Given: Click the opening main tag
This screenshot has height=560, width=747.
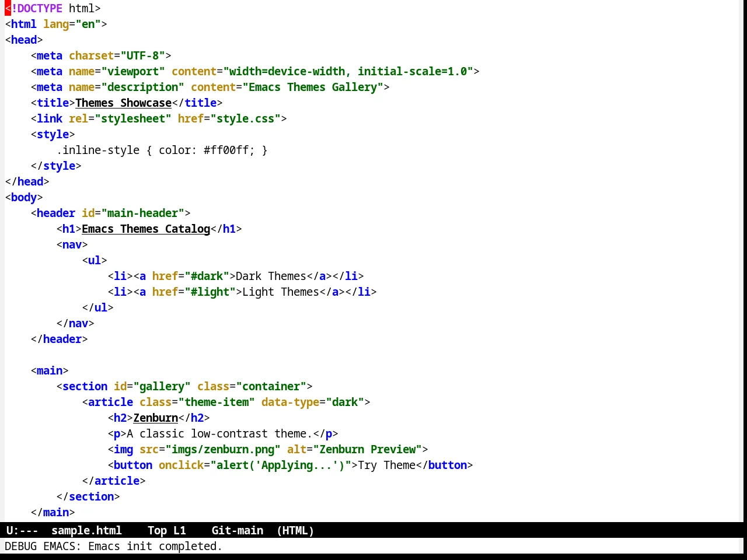Looking at the screenshot, I should pos(50,370).
